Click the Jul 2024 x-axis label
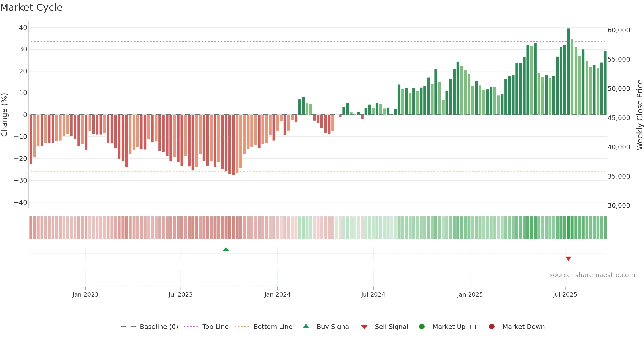 click(x=373, y=295)
